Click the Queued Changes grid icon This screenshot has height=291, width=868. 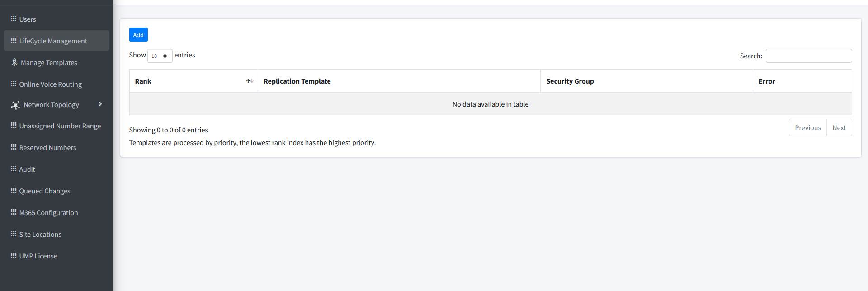pyautogui.click(x=14, y=191)
